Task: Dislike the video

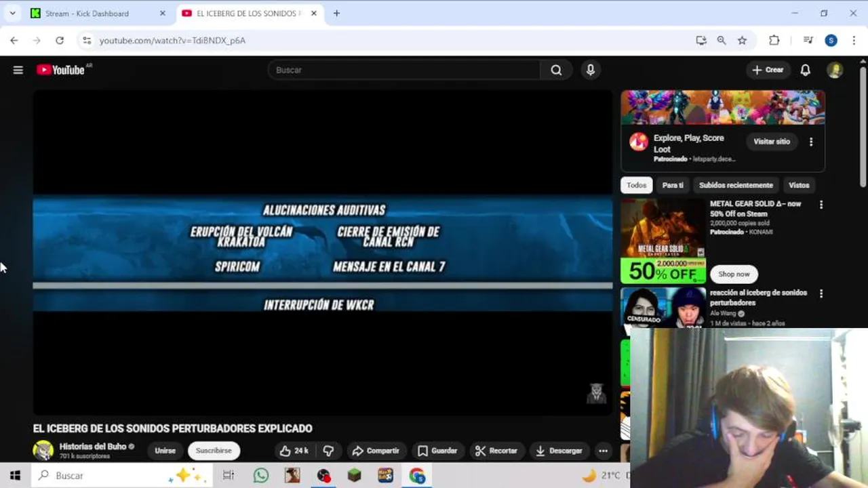Action: pos(328,451)
